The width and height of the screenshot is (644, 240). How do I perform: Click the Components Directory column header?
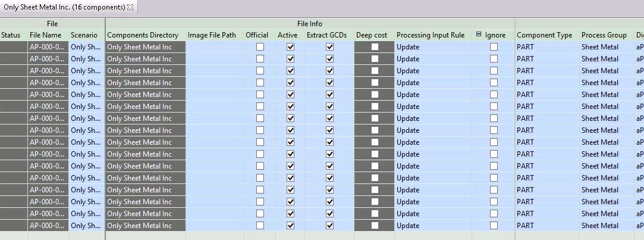143,35
